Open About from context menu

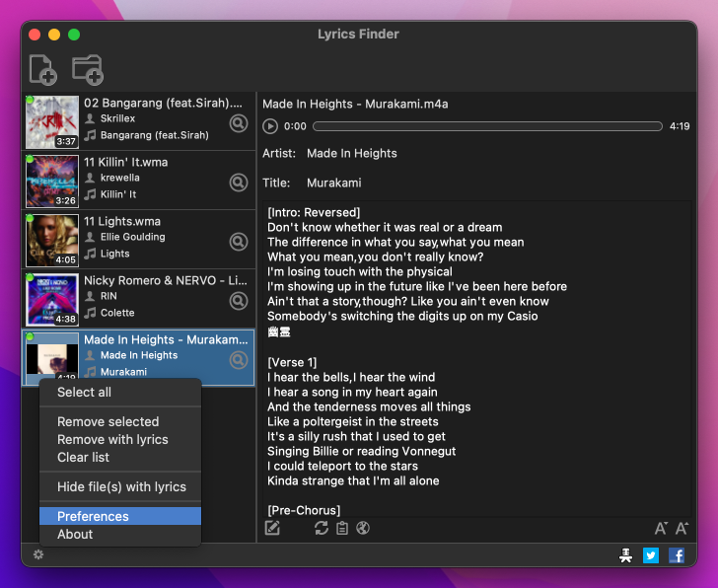coord(120,534)
